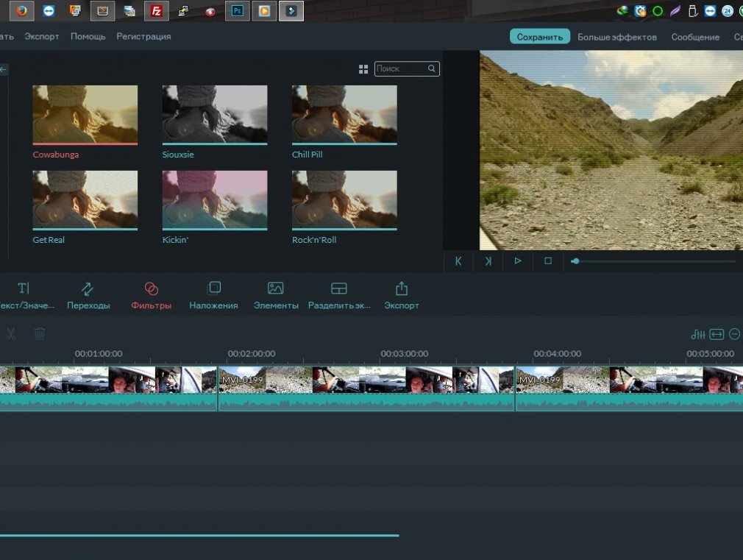The image size is (743, 560).
Task: Delete the selected clip with trash icon
Action: click(40, 334)
